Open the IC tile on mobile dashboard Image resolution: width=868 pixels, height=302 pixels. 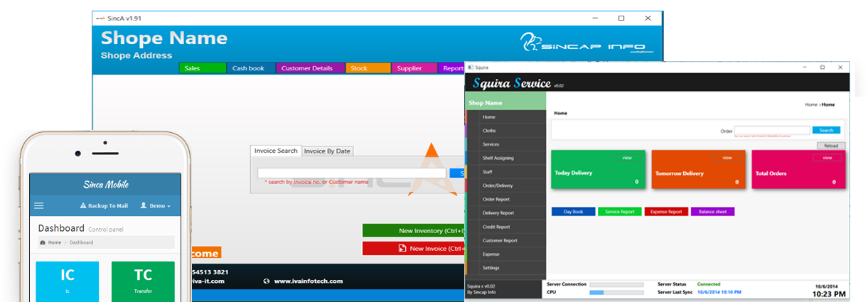(68, 281)
